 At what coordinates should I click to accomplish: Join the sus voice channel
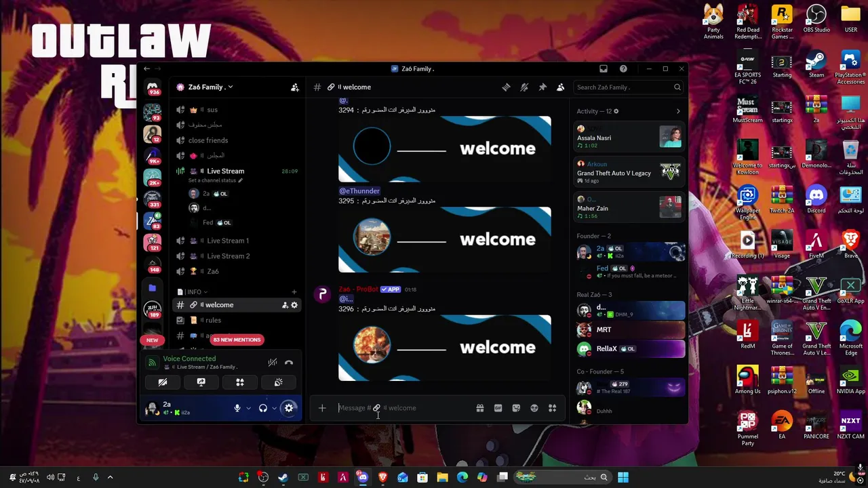click(x=237, y=110)
